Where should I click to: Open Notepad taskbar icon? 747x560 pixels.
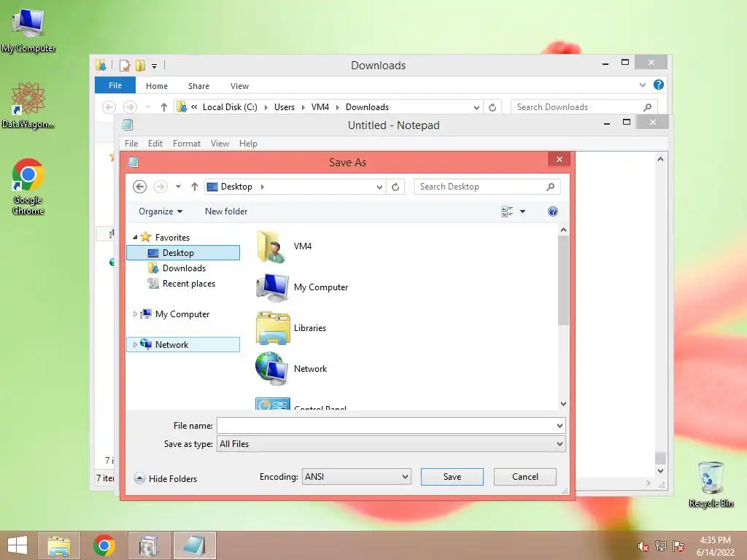(194, 545)
